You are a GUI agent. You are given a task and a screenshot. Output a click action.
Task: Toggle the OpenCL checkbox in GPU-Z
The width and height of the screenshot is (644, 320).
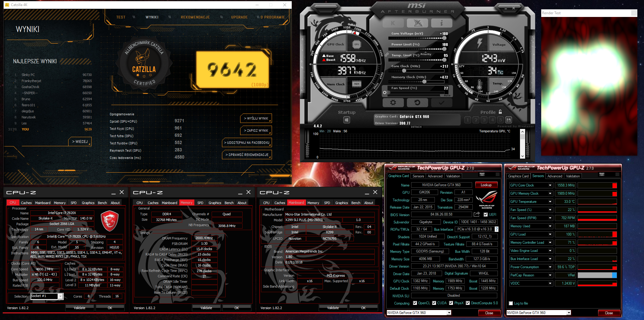415,303
